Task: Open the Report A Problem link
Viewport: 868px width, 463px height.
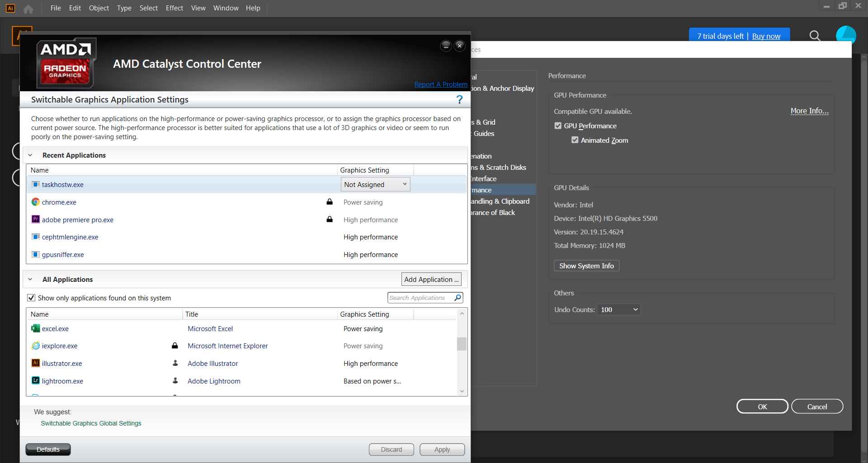Action: [x=441, y=84]
